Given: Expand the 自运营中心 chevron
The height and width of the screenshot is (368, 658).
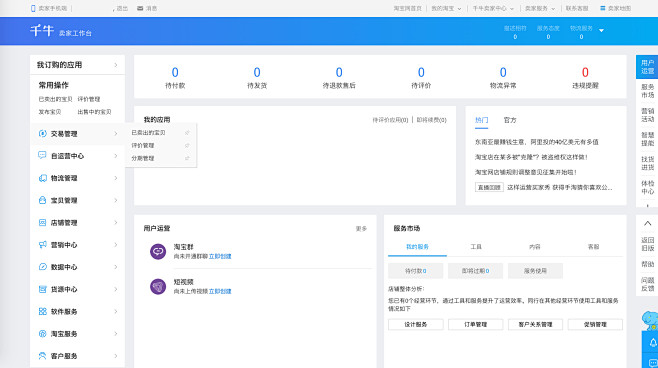Looking at the screenshot, I should click(116, 156).
